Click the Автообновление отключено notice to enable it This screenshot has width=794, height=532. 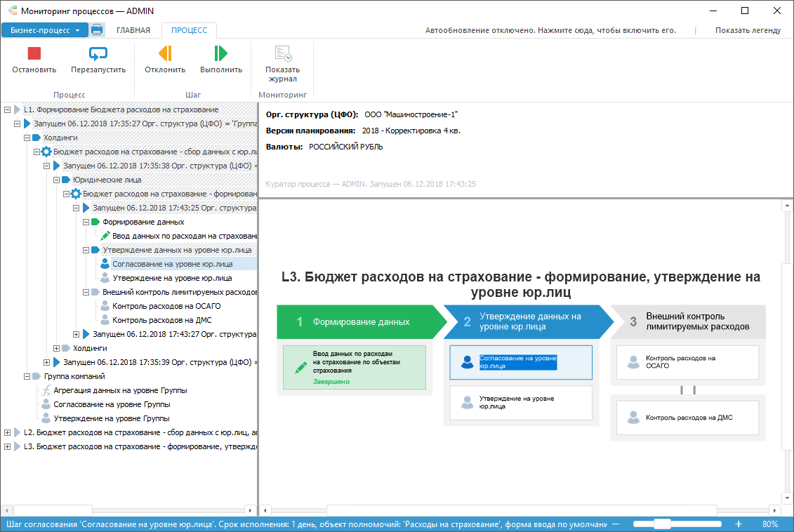click(550, 30)
